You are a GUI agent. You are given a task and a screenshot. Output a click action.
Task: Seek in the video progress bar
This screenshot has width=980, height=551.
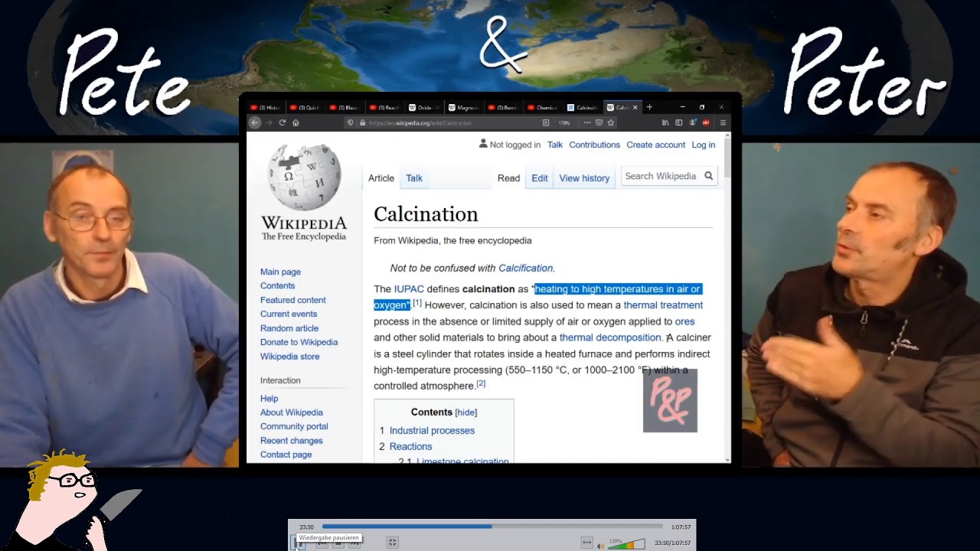pyautogui.click(x=492, y=527)
